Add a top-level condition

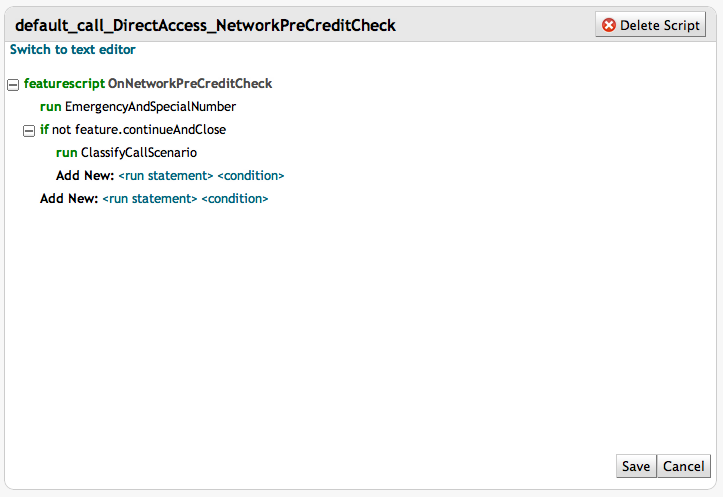click(x=235, y=199)
